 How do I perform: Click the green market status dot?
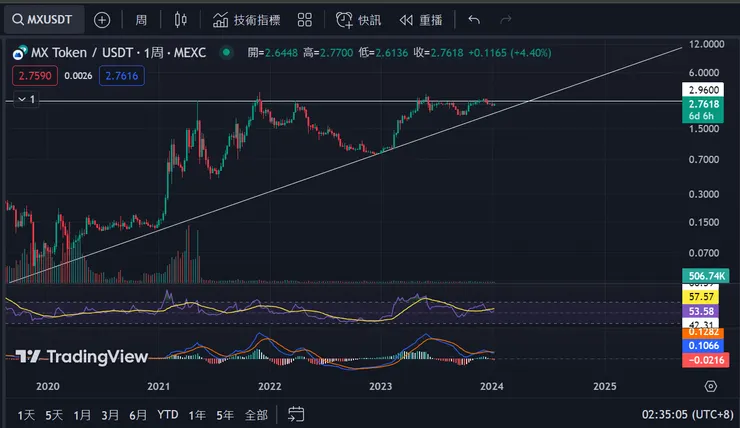pyautogui.click(x=226, y=52)
